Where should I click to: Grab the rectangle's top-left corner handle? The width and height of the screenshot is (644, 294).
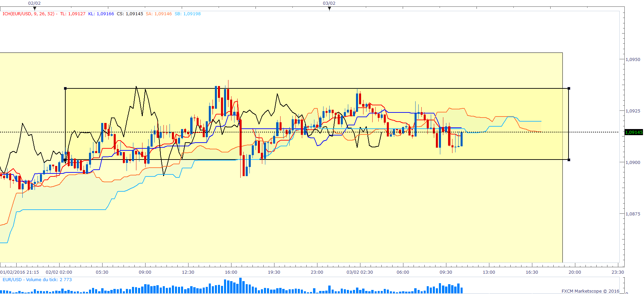click(65, 88)
